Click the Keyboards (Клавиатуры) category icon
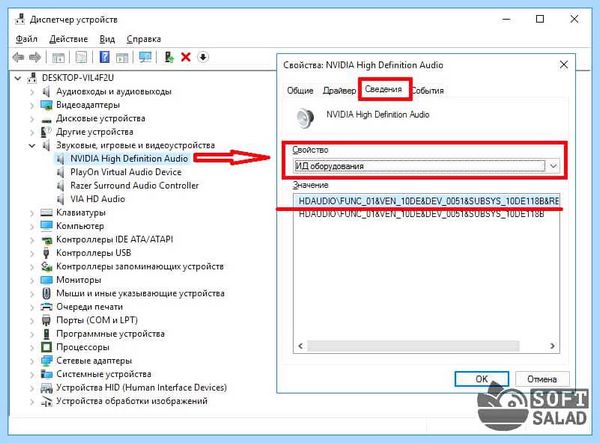This screenshot has height=443, width=600. 46,212
